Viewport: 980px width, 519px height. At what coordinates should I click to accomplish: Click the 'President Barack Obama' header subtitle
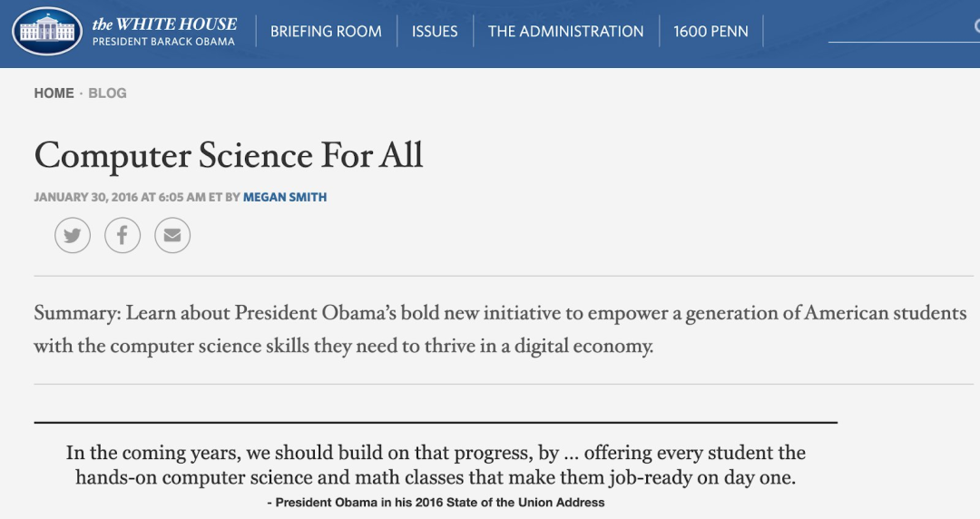point(163,42)
